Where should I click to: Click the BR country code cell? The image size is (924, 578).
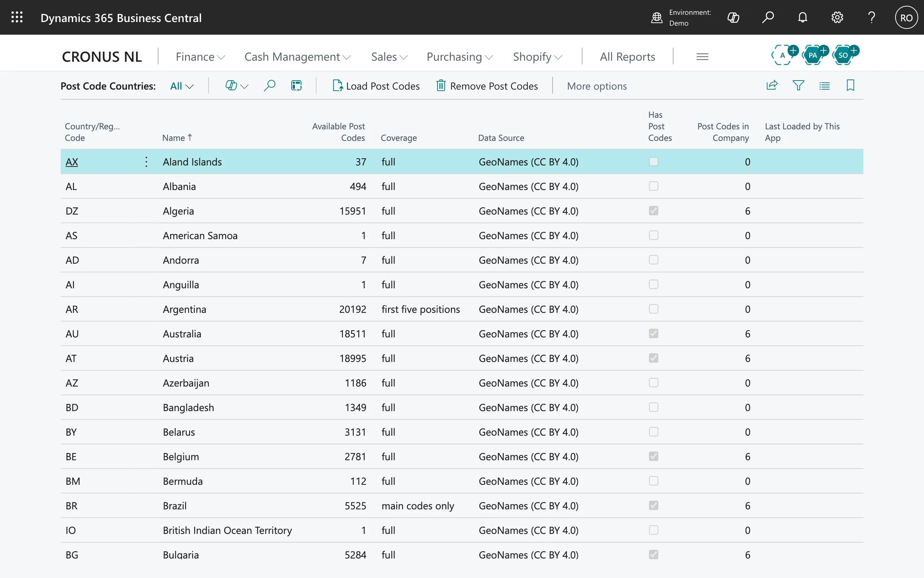tap(71, 505)
